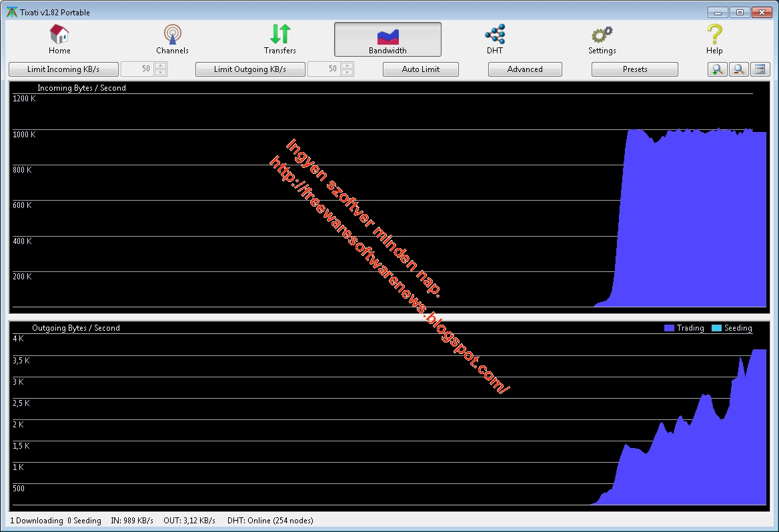The height and width of the screenshot is (532, 779).
Task: Toggle the Auto Limit button
Action: coord(420,69)
